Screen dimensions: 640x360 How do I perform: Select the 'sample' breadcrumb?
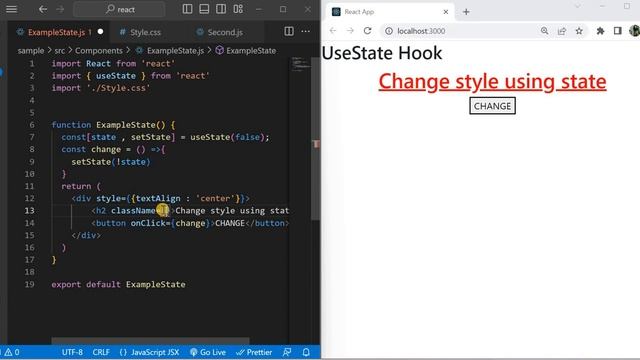[x=31, y=51]
